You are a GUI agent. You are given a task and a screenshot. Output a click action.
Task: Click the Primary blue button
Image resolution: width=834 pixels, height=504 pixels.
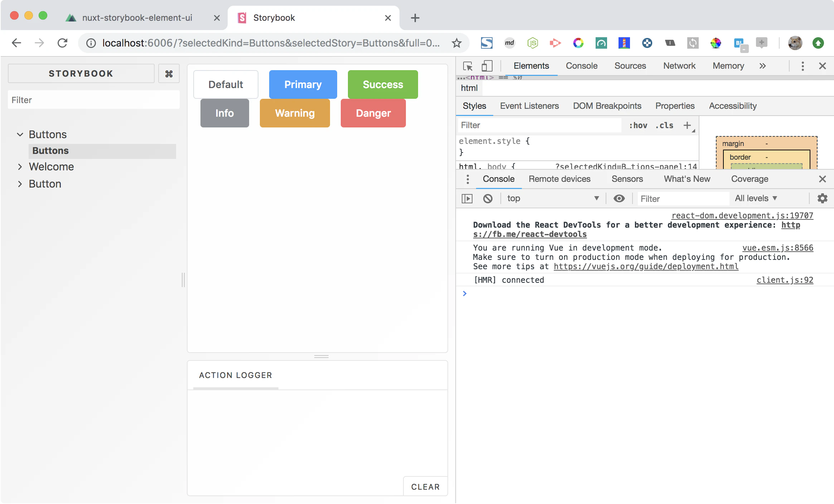pos(303,84)
